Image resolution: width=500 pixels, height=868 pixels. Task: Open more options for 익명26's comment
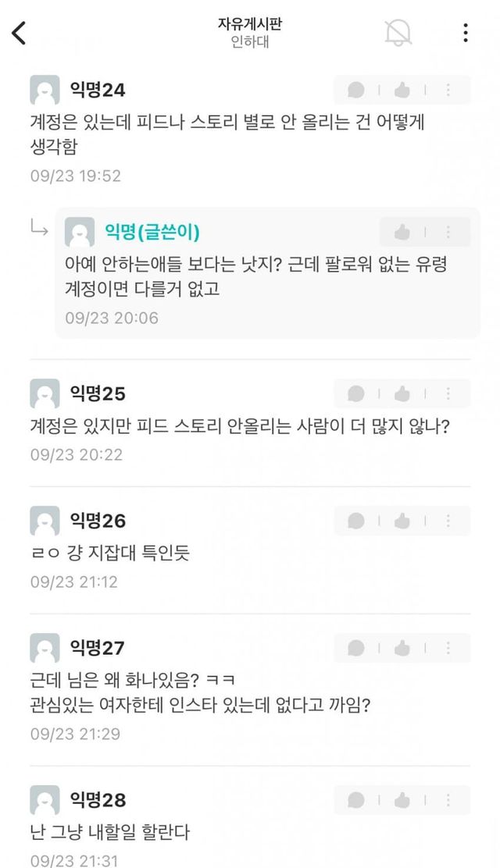pos(448,521)
